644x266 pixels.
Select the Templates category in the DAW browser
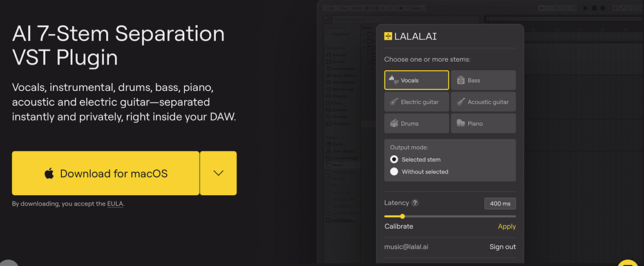coord(339,124)
